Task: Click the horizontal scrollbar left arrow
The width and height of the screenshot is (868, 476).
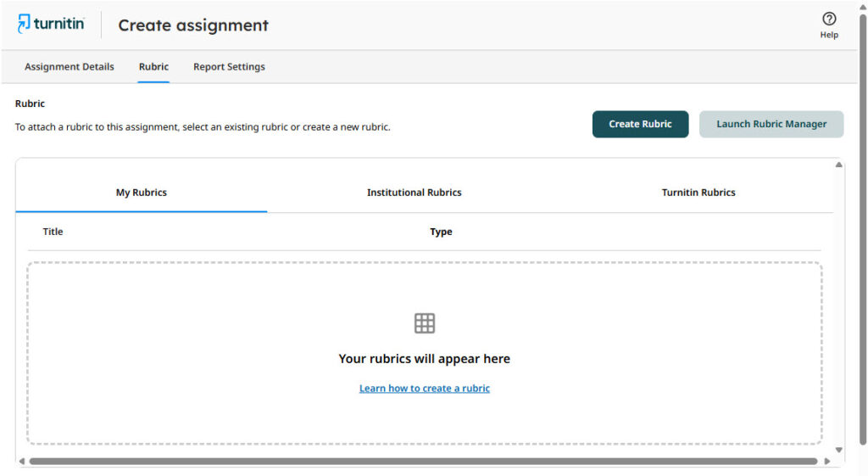Action: tap(22, 462)
